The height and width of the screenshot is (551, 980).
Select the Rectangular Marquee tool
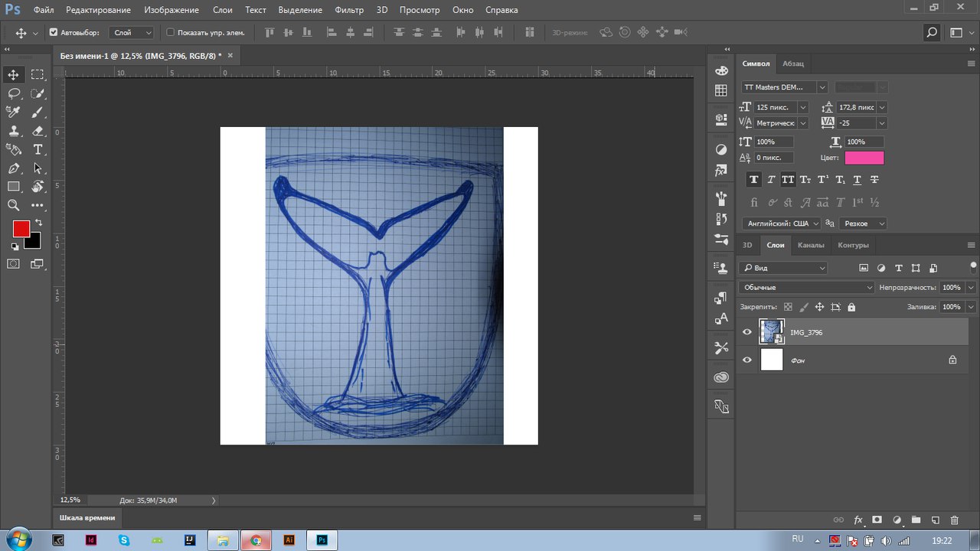(38, 74)
